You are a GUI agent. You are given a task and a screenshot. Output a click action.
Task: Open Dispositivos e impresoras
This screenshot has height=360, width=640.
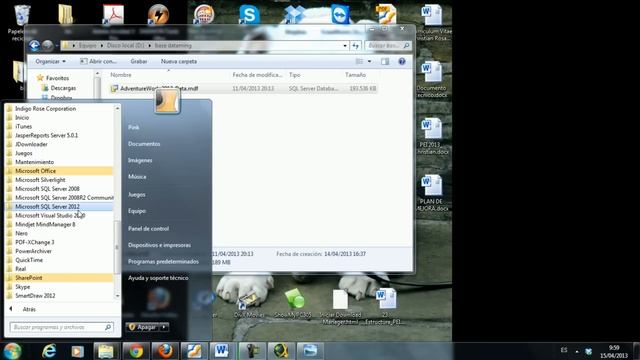coord(160,245)
